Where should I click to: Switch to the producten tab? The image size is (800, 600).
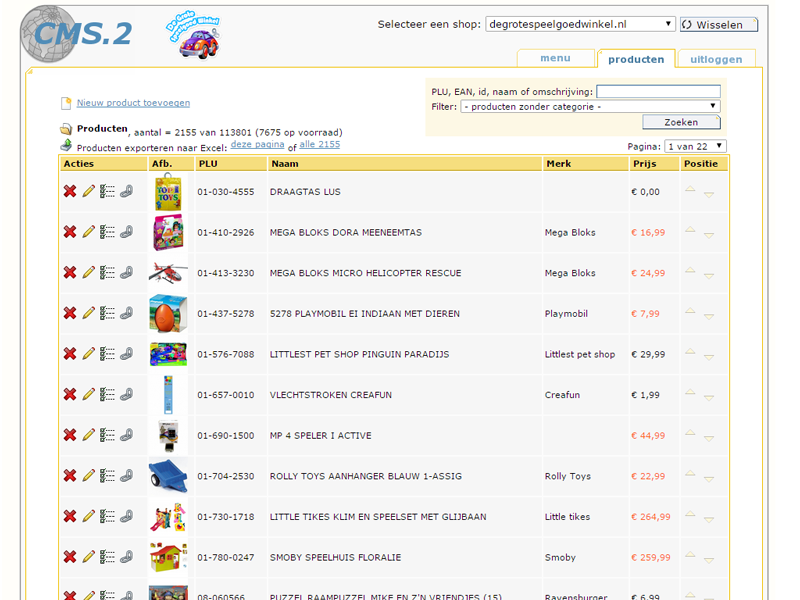636,59
